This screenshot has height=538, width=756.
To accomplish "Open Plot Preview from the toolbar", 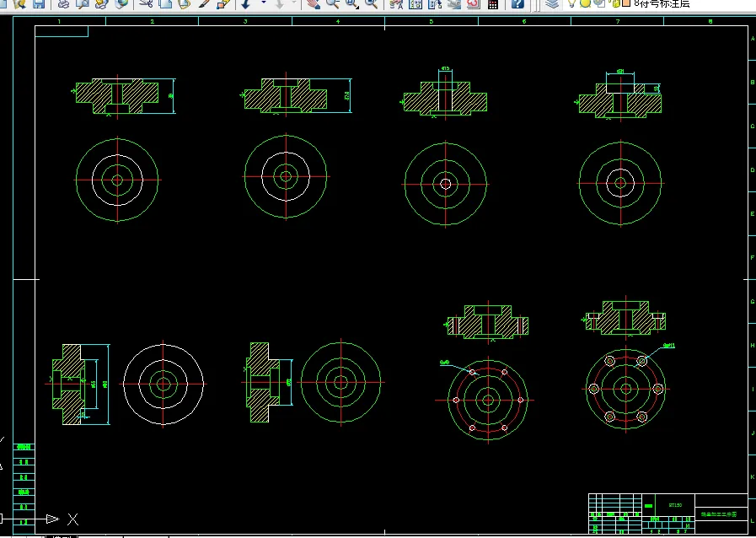I will tap(83, 4).
